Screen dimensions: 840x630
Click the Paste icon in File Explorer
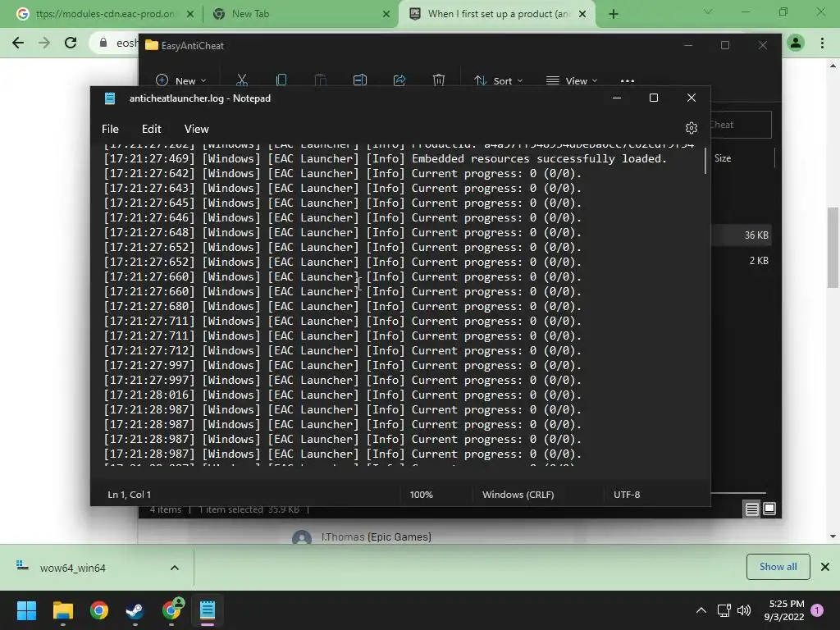[x=321, y=80]
